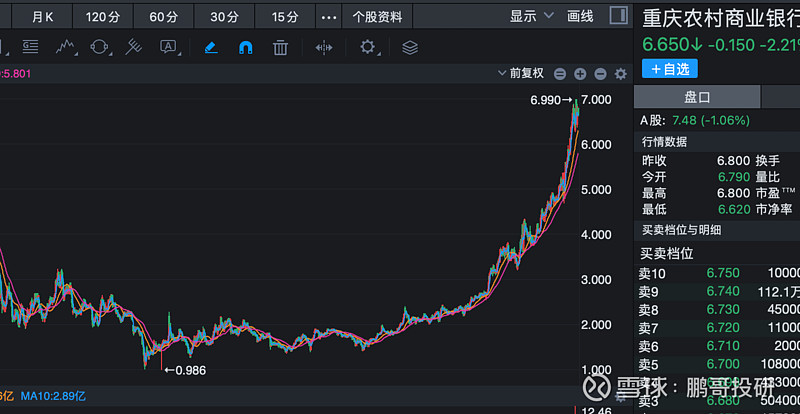Expand the 前复权 adjustment dropdown
Viewport: 800px width, 414px height.
coord(521,74)
